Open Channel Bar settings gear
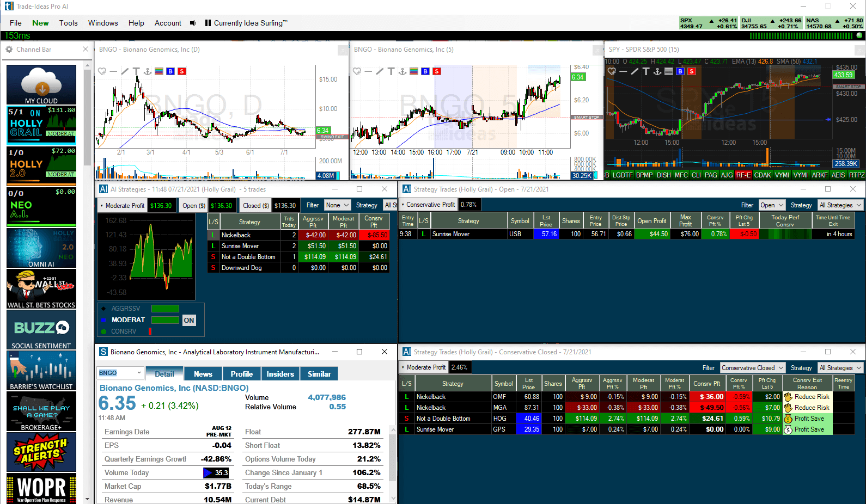 (x=9, y=49)
